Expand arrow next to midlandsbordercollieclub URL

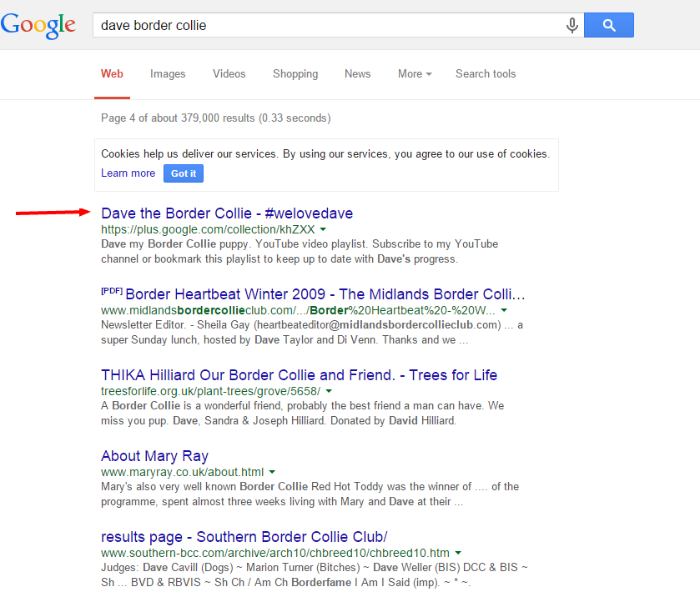pyautogui.click(x=504, y=310)
